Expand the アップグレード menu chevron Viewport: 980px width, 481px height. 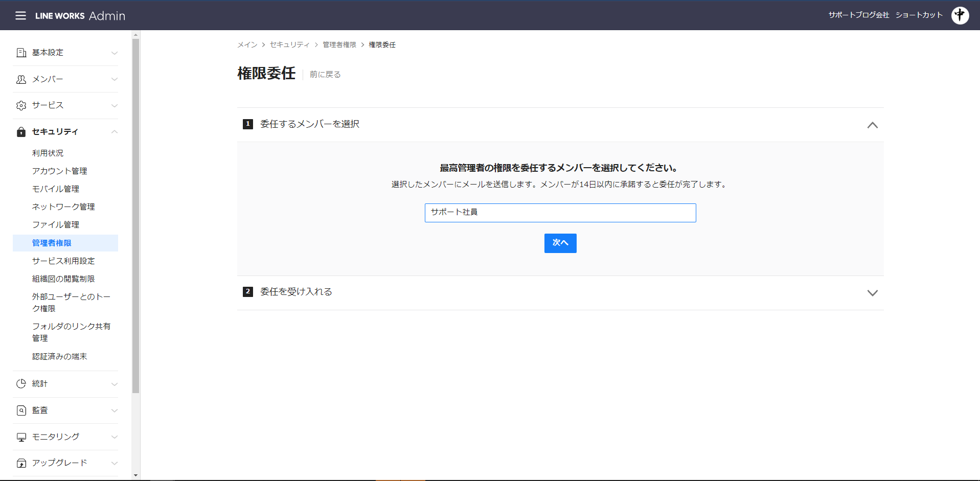coord(115,463)
